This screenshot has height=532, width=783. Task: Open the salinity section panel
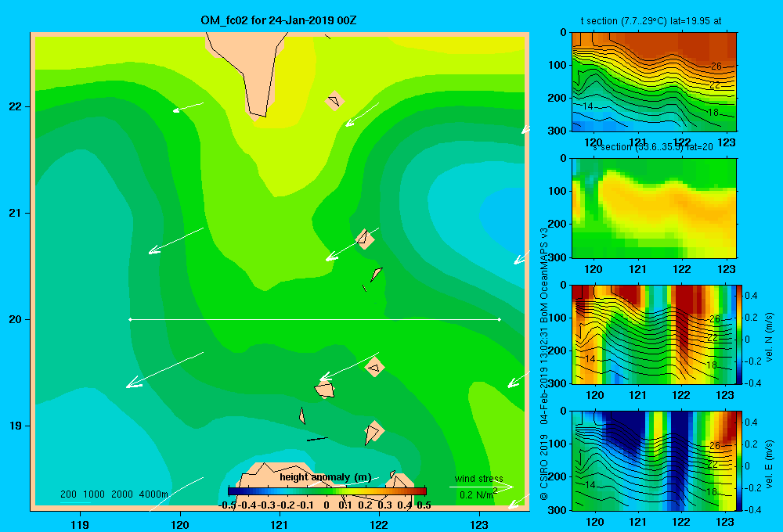click(x=654, y=208)
